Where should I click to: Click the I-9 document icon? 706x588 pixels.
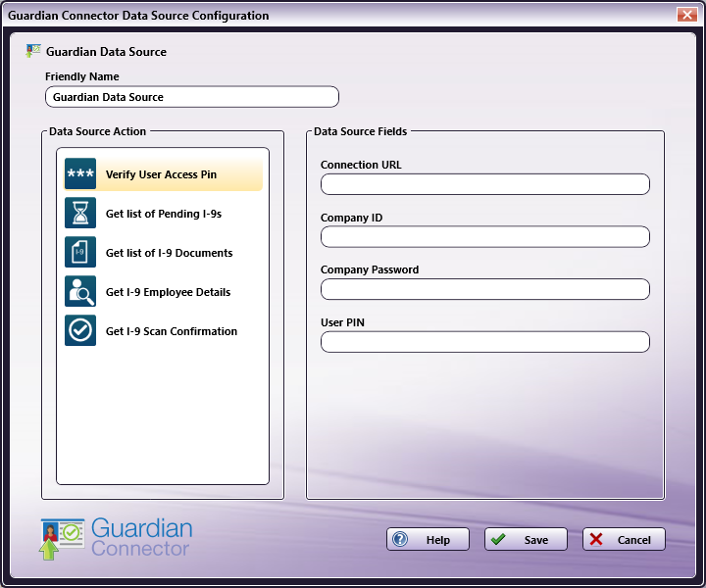pos(80,252)
